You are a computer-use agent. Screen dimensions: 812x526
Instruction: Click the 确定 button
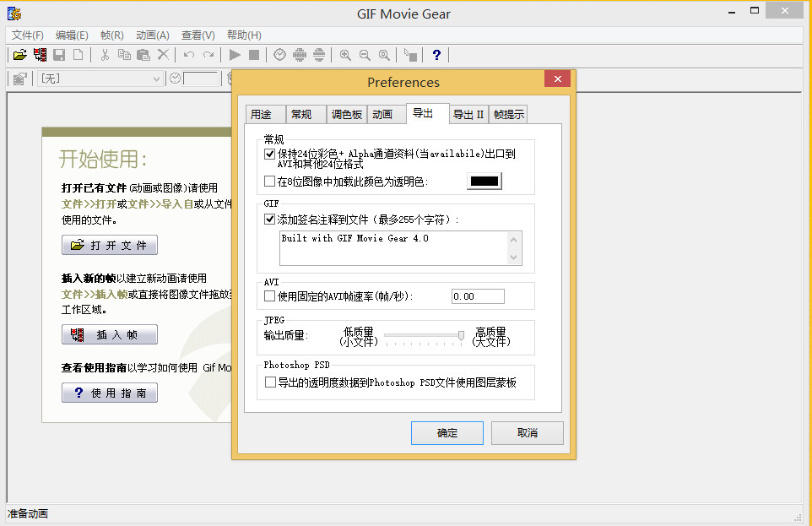(447, 433)
